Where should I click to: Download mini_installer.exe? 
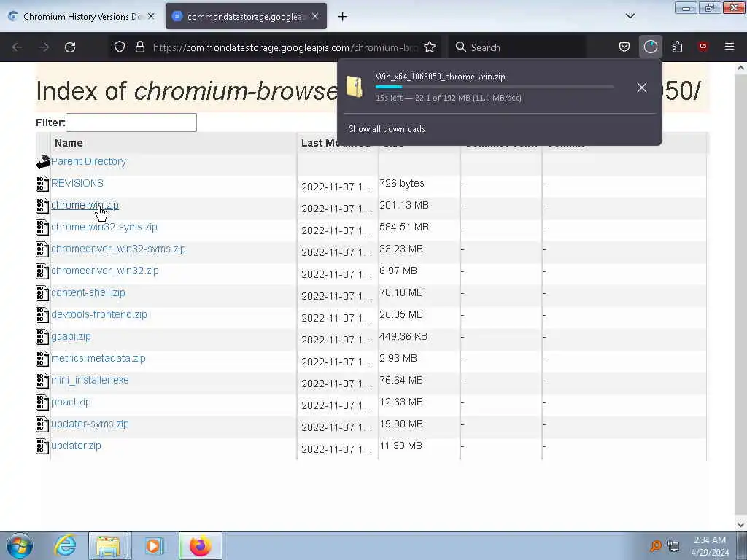coord(90,381)
